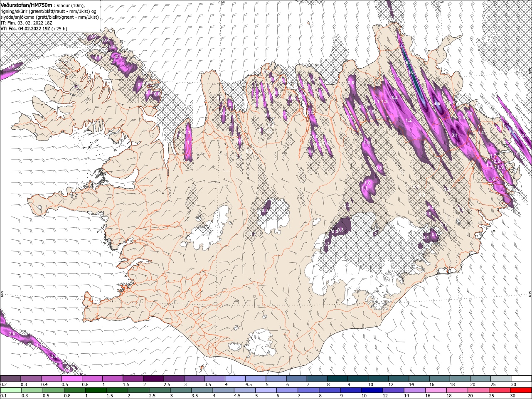Click the 'slydda/snjókoma' legend description line
Viewport: 532px width, 399px height.
(49, 17)
